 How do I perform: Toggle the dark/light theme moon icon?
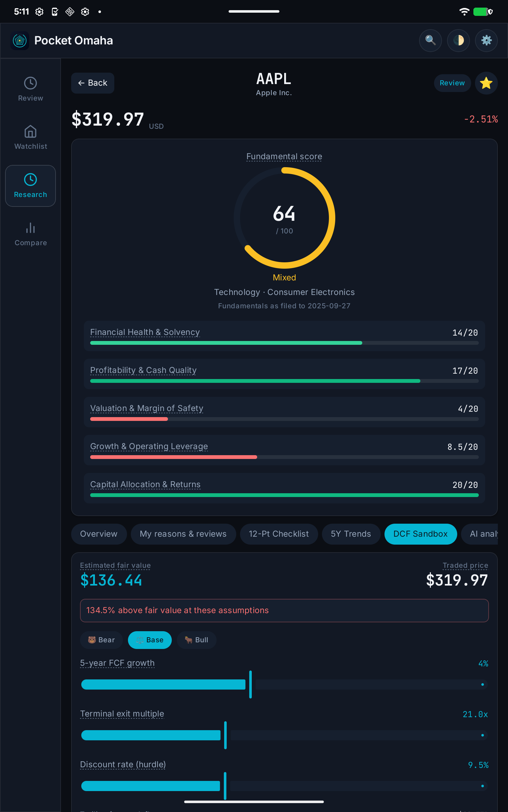(458, 41)
